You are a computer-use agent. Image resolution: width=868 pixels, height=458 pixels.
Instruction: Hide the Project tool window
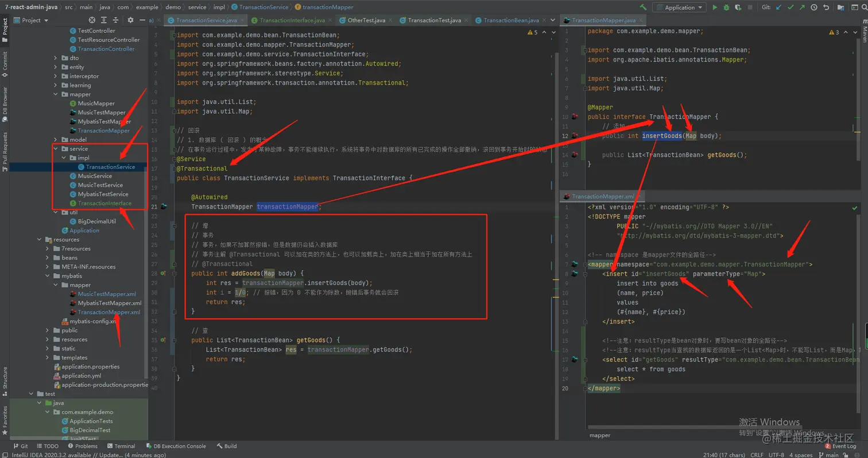click(x=142, y=20)
